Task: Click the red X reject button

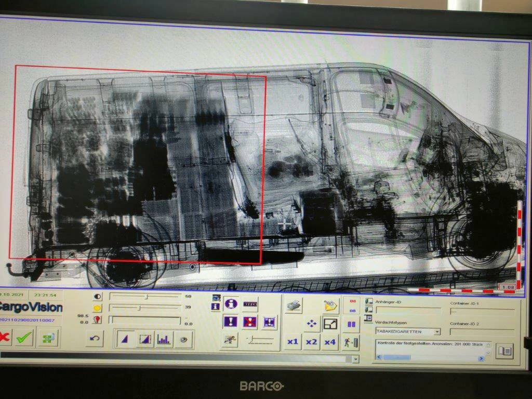Action: click(x=4, y=338)
